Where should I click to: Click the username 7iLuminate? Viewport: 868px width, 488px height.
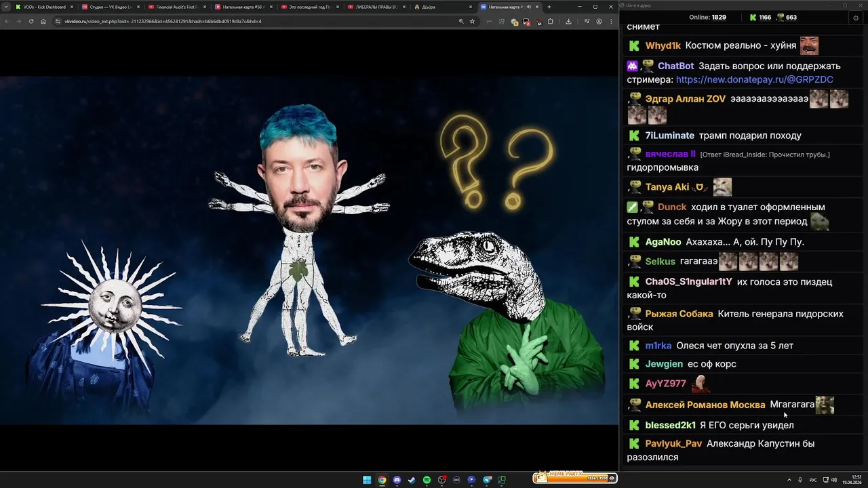[x=670, y=136]
